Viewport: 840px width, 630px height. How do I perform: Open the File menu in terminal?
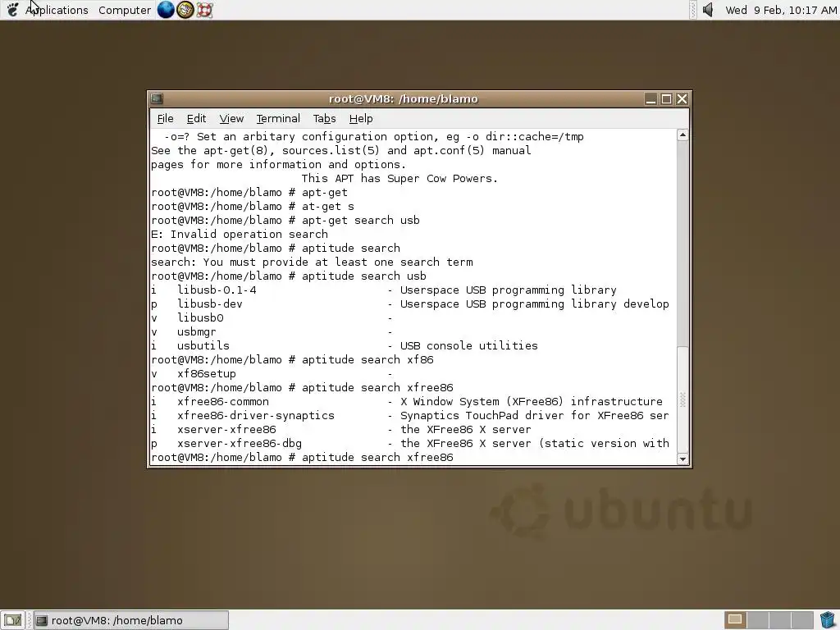(x=165, y=118)
